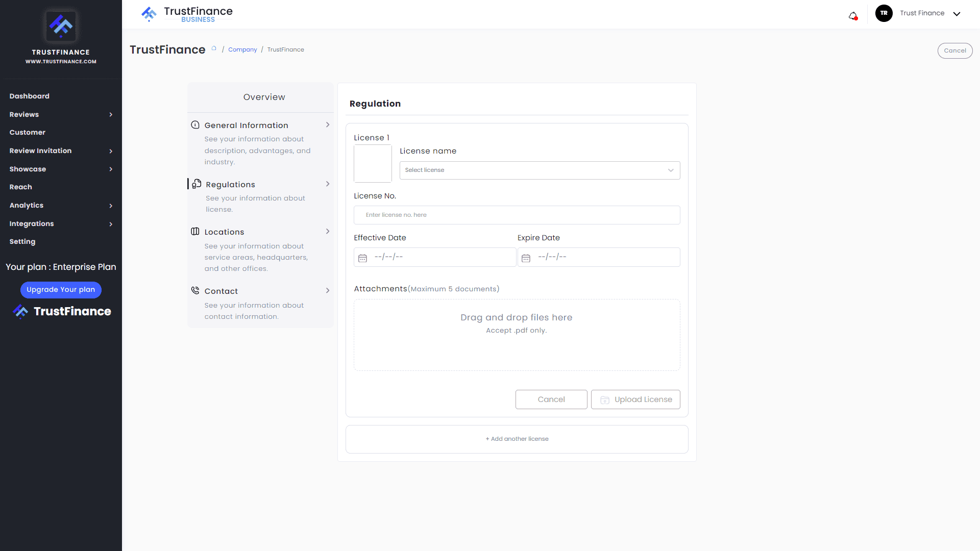Viewport: 980px width, 551px height.
Task: Click the Regulations section icon
Action: pos(197,184)
